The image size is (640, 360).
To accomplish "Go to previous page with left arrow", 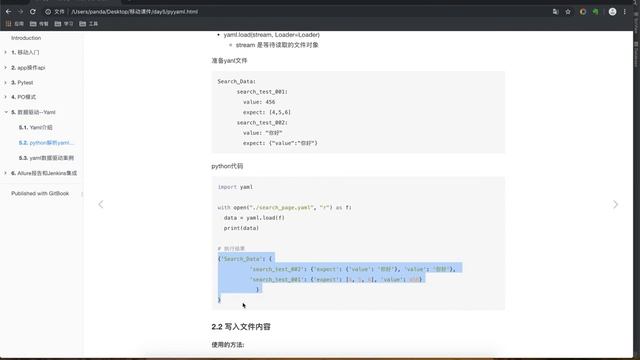I will (x=101, y=204).
